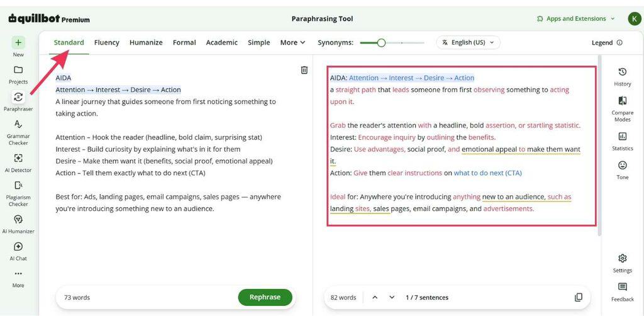Open the AI Humanizer tool
Viewport: 644px width, 316px height.
18,223
